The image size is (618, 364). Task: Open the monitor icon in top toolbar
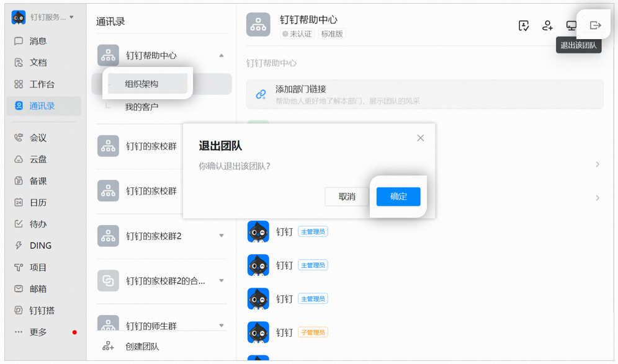click(571, 25)
